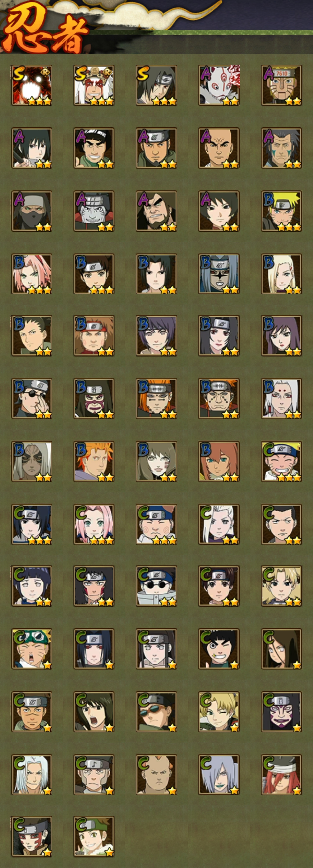Choose C-rank Rock Lee portrait

click(x=219, y=649)
